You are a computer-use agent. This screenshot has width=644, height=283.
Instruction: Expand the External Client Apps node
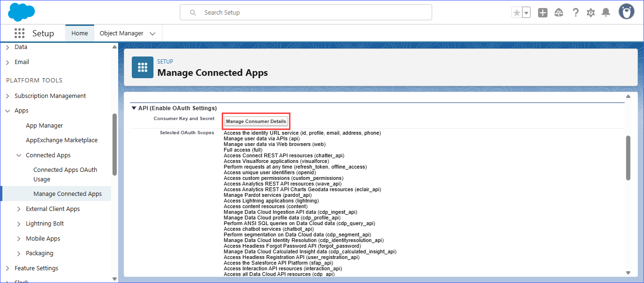19,209
